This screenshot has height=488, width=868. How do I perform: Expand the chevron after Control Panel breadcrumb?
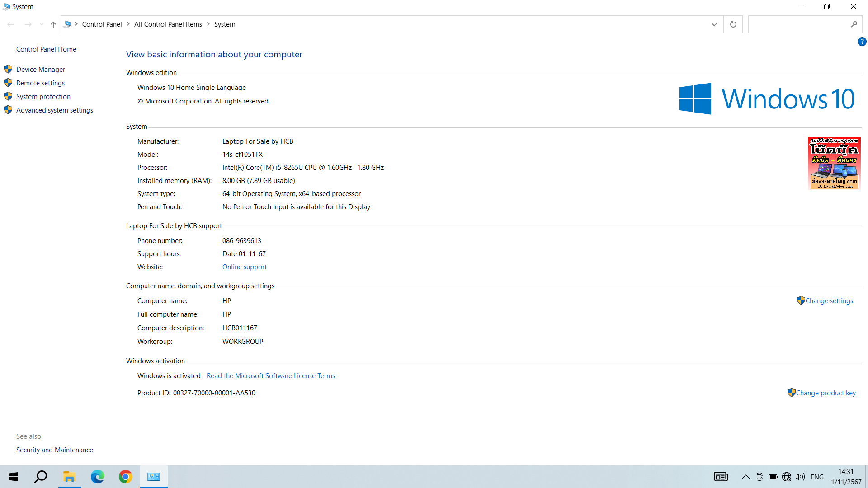(x=128, y=24)
